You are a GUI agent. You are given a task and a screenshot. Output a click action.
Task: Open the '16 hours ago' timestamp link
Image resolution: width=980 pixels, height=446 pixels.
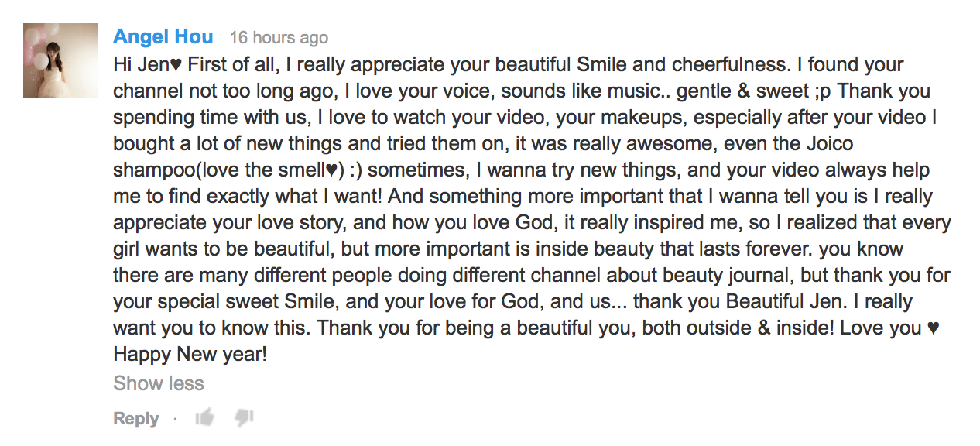click(x=279, y=38)
